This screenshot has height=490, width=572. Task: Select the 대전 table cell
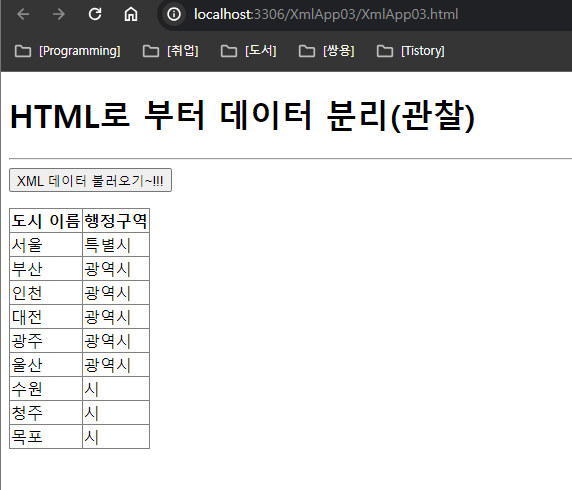[46, 317]
